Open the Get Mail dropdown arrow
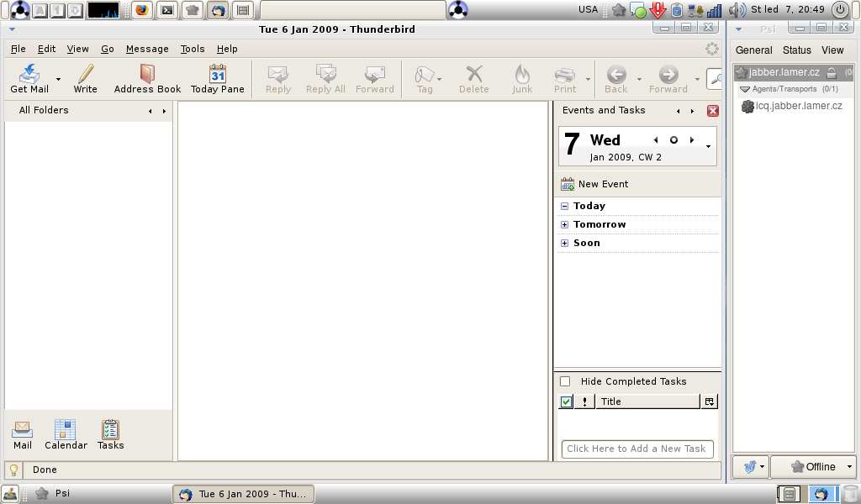The width and height of the screenshot is (861, 504). point(58,79)
